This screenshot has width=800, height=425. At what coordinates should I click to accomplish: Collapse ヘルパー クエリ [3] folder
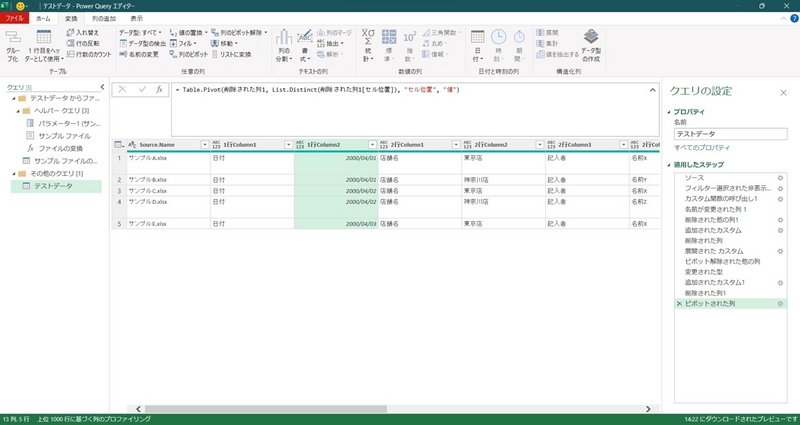[x=18, y=111]
